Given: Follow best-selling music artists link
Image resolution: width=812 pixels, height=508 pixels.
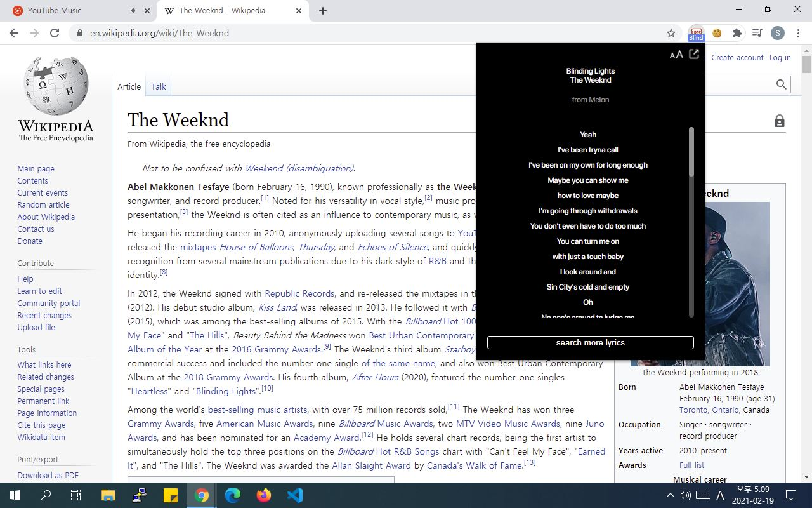Looking at the screenshot, I should point(258,410).
